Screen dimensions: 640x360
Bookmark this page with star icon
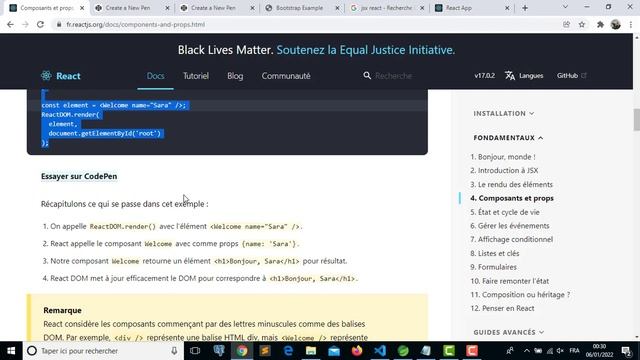click(x=582, y=24)
